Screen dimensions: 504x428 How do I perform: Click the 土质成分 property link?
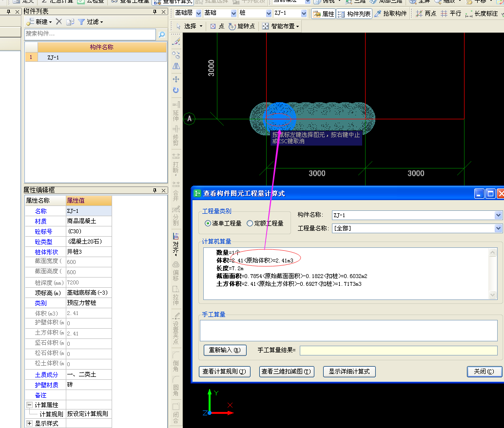tap(46, 375)
